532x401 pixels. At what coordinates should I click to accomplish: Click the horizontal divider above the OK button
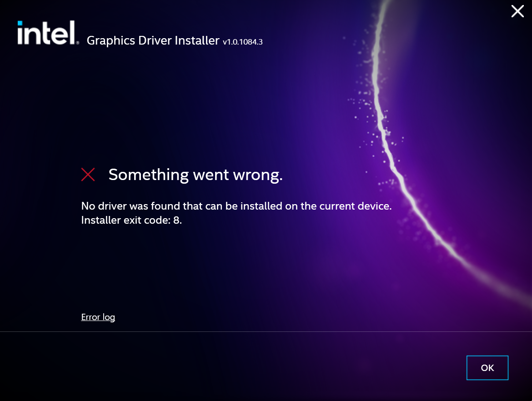coord(266,331)
